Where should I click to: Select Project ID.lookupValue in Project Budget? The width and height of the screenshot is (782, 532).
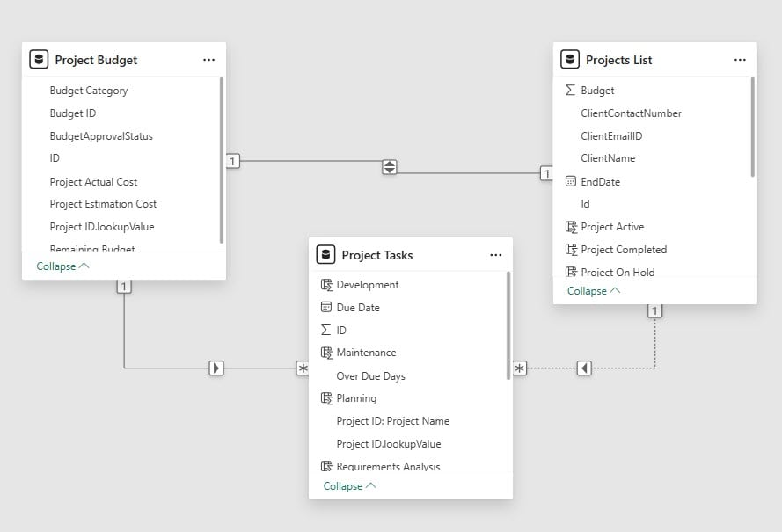(x=102, y=227)
